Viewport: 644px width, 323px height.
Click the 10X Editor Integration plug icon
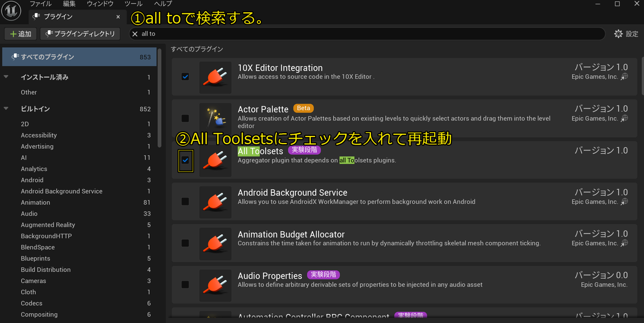[x=215, y=77]
